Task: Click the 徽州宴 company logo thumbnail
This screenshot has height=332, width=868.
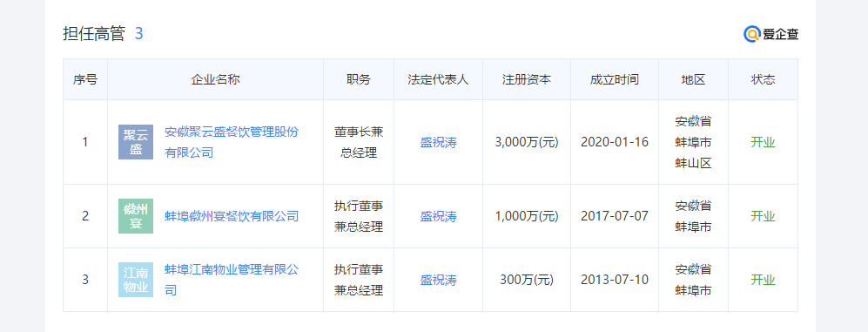Action: click(x=136, y=216)
